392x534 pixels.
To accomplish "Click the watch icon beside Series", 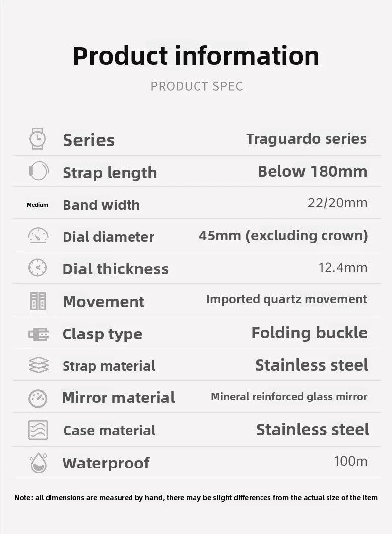I will (x=37, y=138).
